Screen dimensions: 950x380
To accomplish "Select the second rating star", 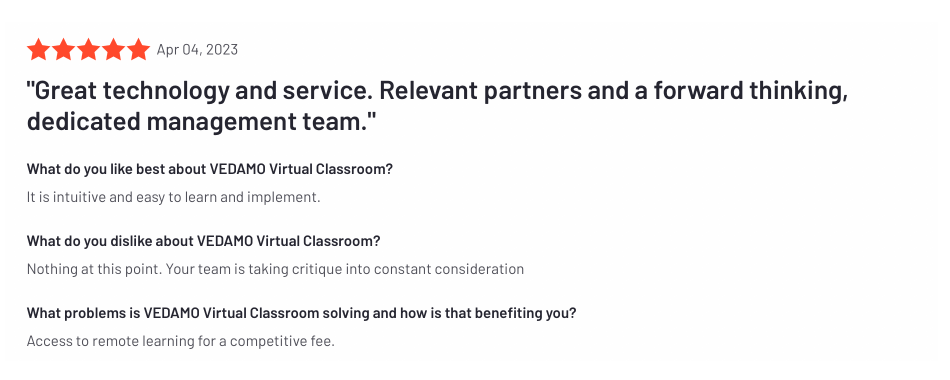I will click(63, 50).
